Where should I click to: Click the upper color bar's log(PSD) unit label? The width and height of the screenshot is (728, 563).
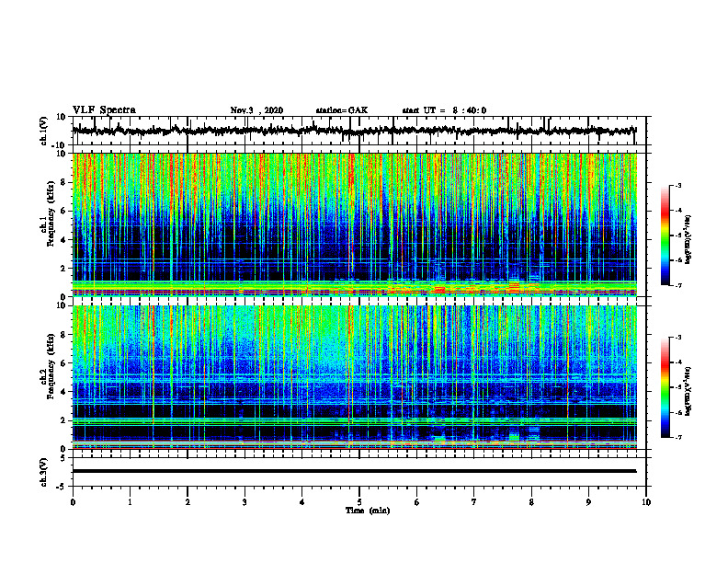pyautogui.click(x=688, y=240)
